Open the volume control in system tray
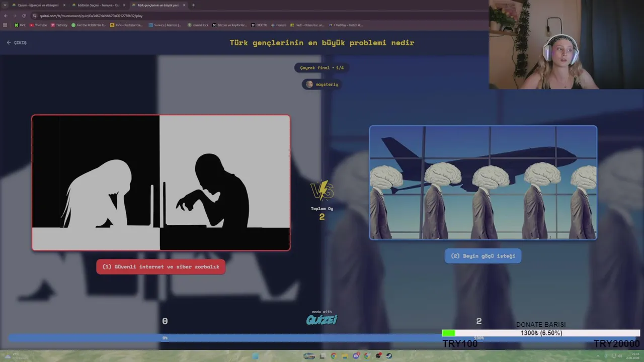This screenshot has width=644, height=362. tap(620, 356)
